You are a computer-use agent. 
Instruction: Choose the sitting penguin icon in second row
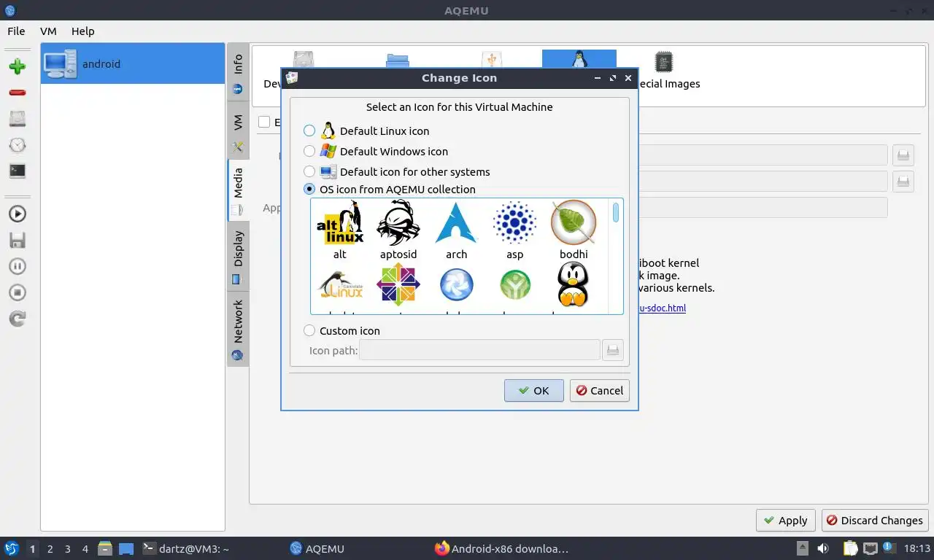coord(574,286)
